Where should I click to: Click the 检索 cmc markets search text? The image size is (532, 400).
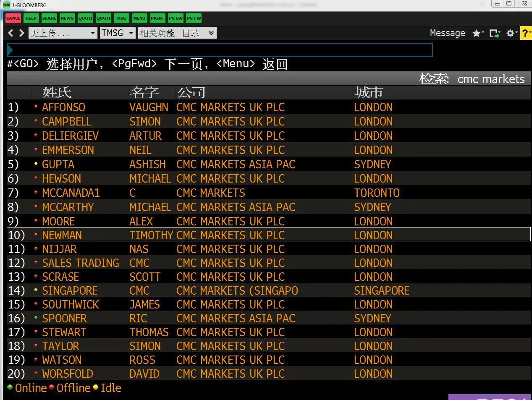(472, 79)
